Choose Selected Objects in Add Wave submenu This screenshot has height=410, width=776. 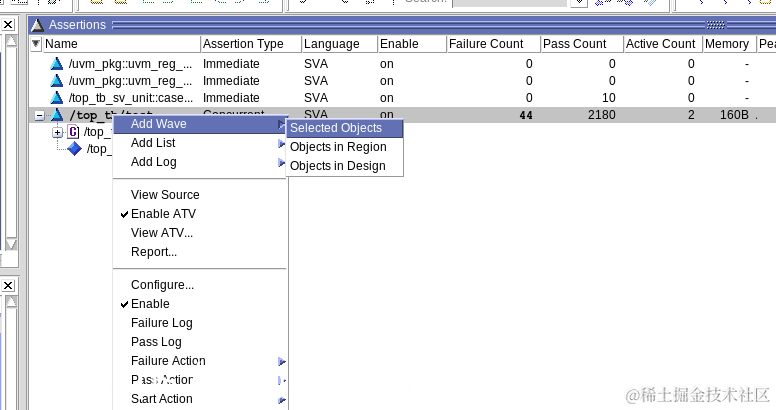pyautogui.click(x=344, y=128)
